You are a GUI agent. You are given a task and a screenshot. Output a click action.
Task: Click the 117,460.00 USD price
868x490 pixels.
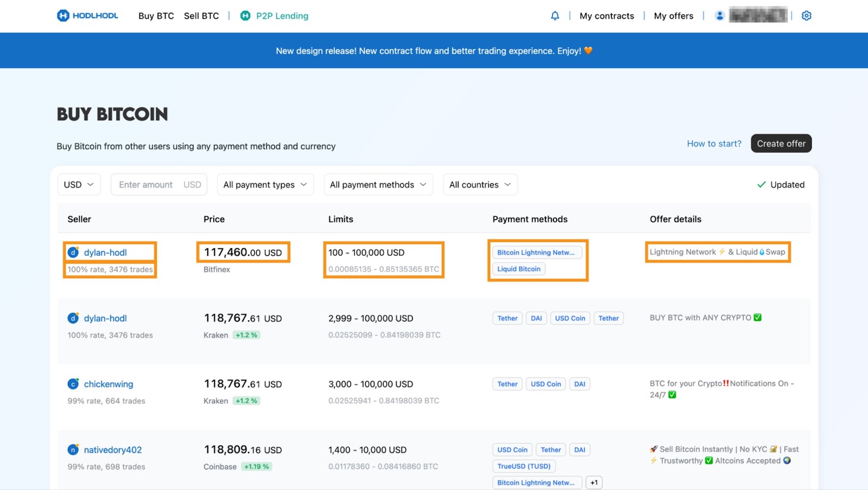(x=243, y=253)
